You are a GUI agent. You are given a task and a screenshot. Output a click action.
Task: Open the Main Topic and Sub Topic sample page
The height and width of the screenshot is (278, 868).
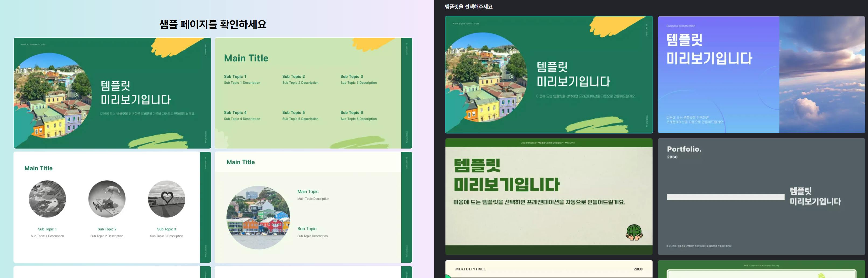click(x=313, y=207)
